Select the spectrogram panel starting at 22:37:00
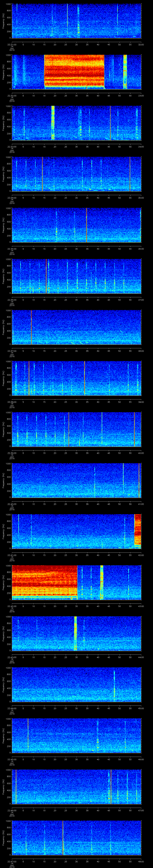The width and height of the screenshot is (153, 868). click(77, 327)
